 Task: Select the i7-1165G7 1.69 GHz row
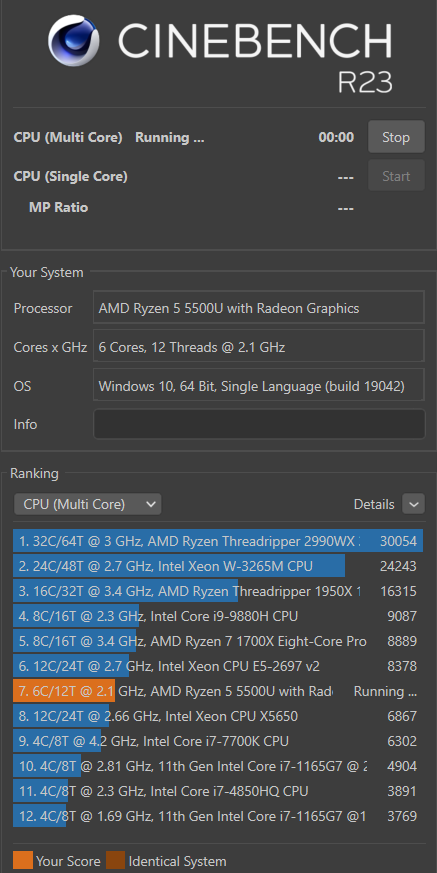tap(218, 816)
